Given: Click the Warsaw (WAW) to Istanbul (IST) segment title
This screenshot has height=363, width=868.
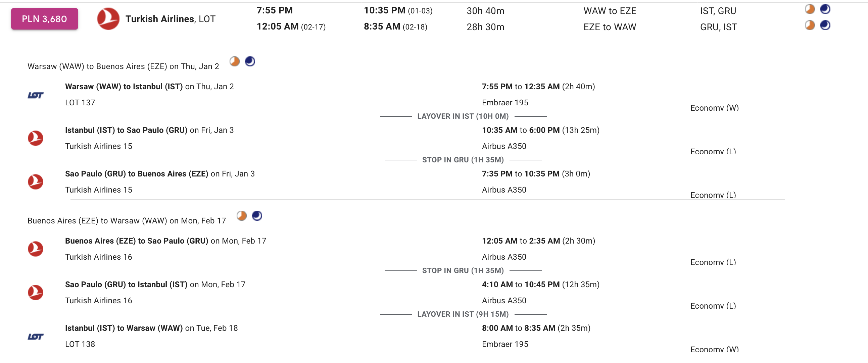Looking at the screenshot, I should [124, 87].
